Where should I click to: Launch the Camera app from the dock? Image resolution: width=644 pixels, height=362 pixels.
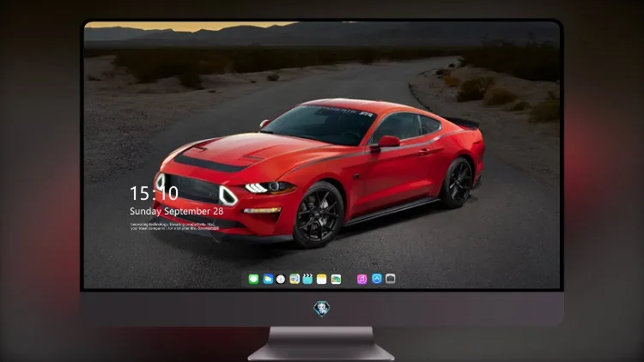point(390,279)
